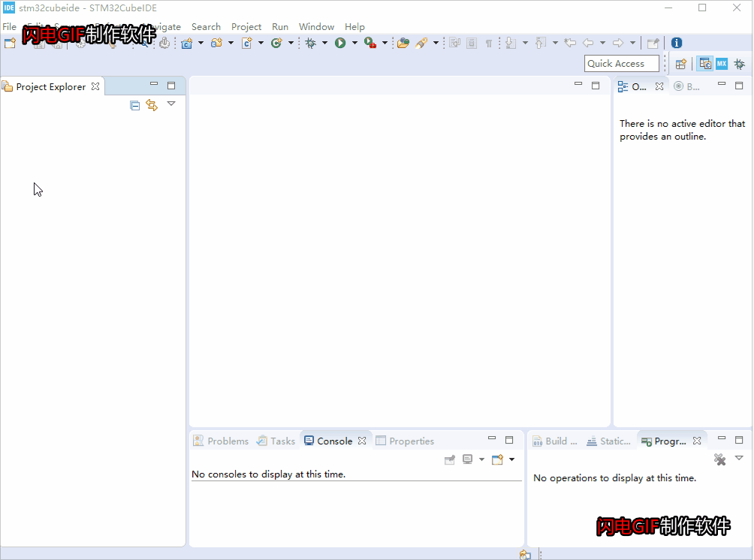Click the Pin Editor icon
This screenshot has height=560, width=754.
point(653,44)
